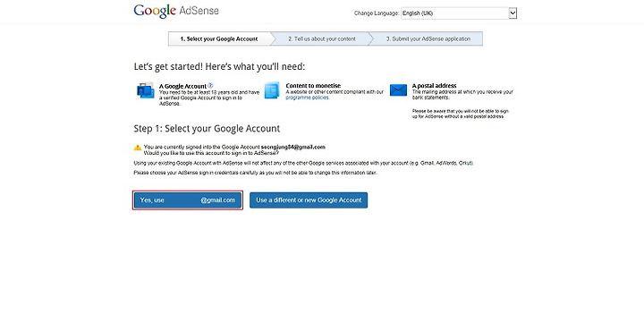644x331 pixels.
Task: Click the Content to monetise document icon
Action: click(272, 90)
